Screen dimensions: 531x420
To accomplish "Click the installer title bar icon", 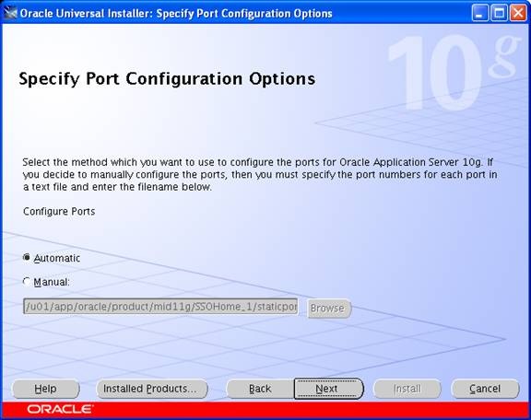I will pos(10,14).
